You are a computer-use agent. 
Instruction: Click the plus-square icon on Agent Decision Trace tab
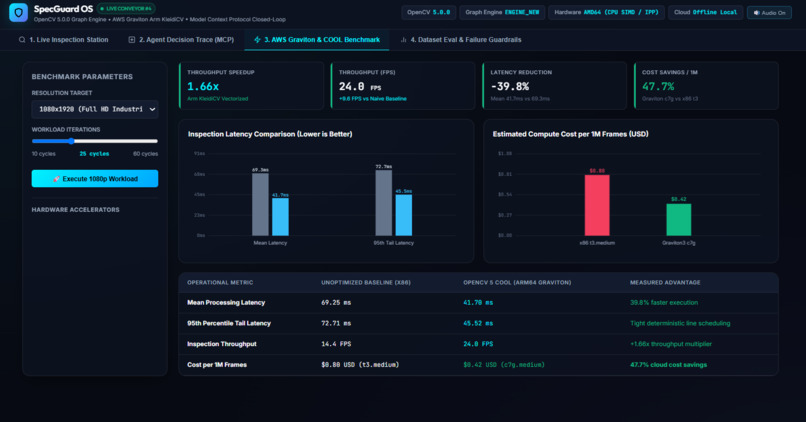[132, 40]
